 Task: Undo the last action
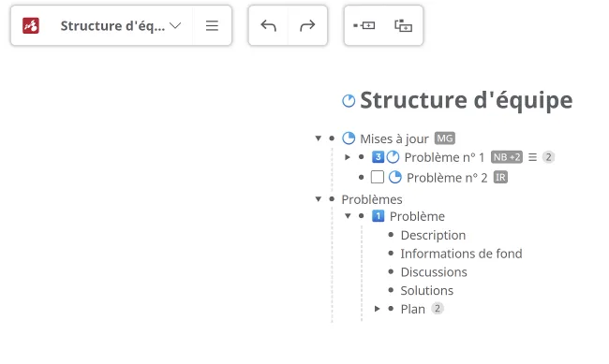[268, 26]
